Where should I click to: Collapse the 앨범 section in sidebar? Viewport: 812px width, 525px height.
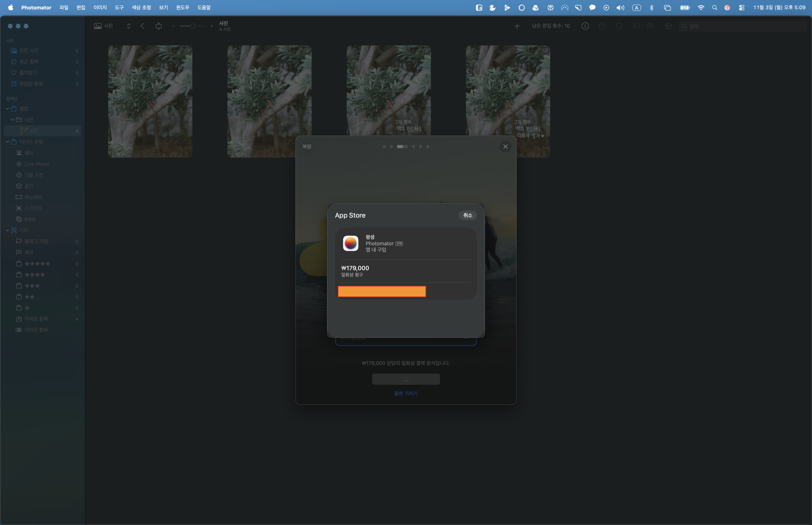click(x=8, y=109)
